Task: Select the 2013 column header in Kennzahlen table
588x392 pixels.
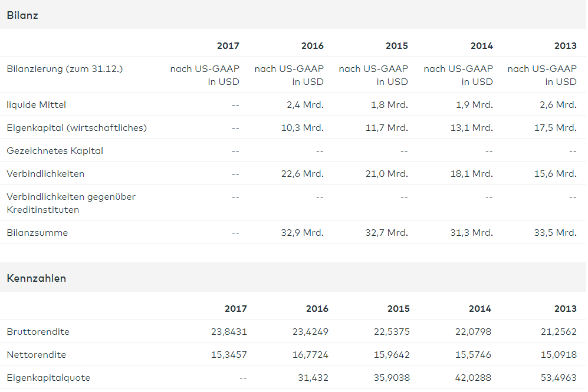Action: pyautogui.click(x=565, y=308)
